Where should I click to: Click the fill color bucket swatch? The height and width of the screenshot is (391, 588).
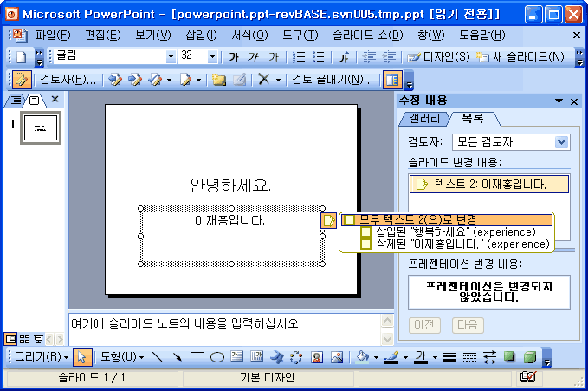(x=363, y=356)
